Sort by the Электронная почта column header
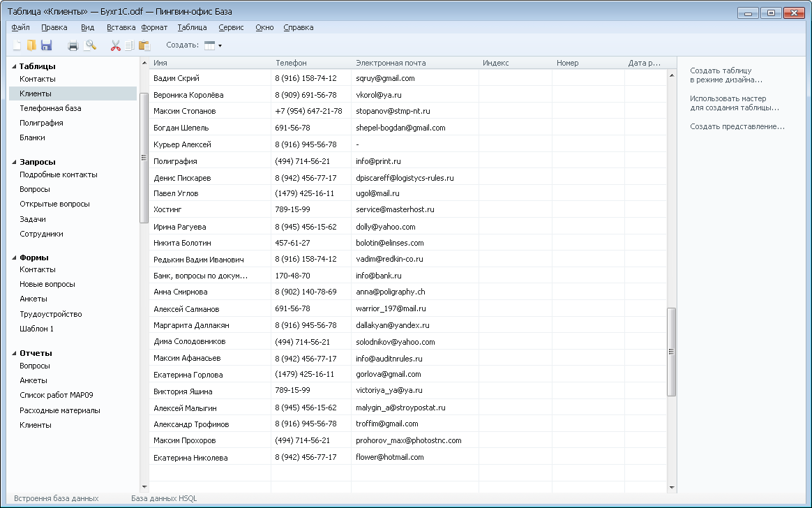 click(x=391, y=63)
